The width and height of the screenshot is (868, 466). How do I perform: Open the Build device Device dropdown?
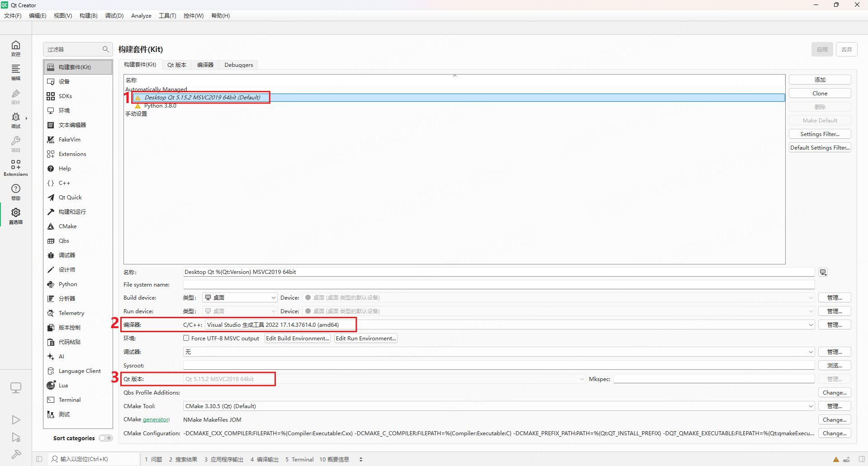[x=559, y=298]
